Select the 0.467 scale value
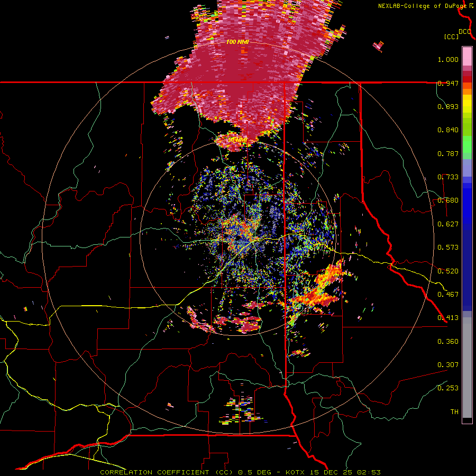Screen dimensions: 476x476 [448, 295]
